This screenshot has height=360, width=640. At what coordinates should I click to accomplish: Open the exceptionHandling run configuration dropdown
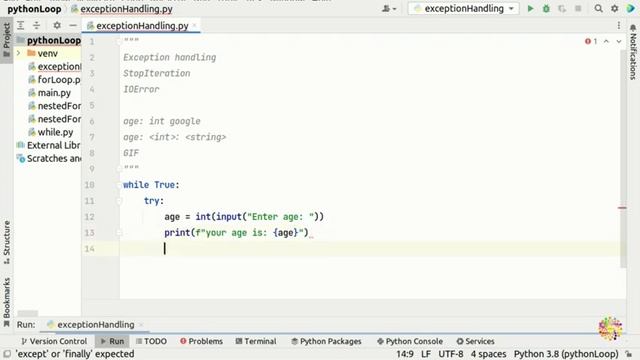click(463, 9)
